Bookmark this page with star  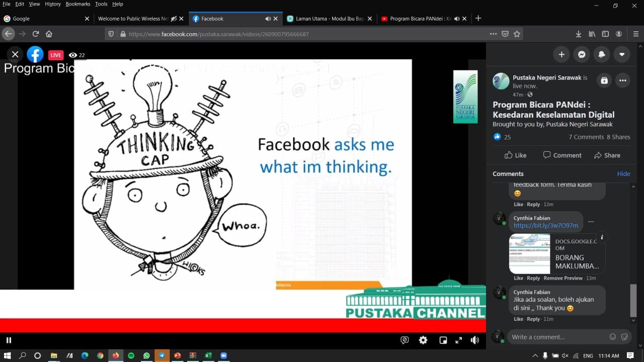(x=517, y=34)
